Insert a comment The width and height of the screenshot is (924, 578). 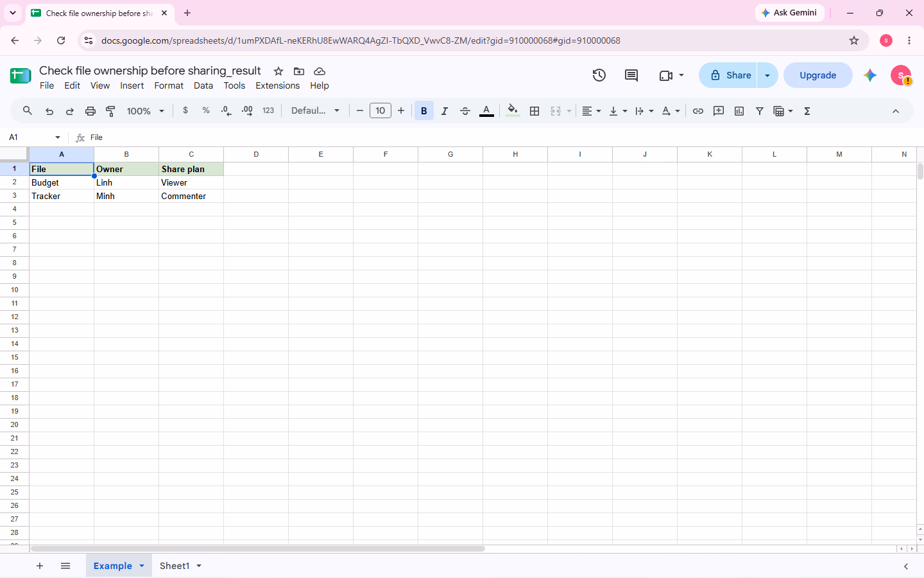click(x=719, y=111)
